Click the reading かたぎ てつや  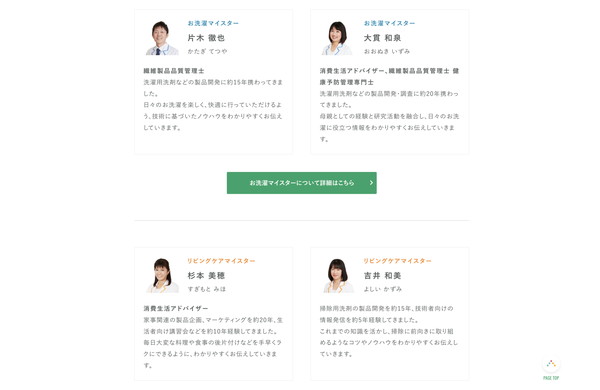pyautogui.click(x=207, y=51)
